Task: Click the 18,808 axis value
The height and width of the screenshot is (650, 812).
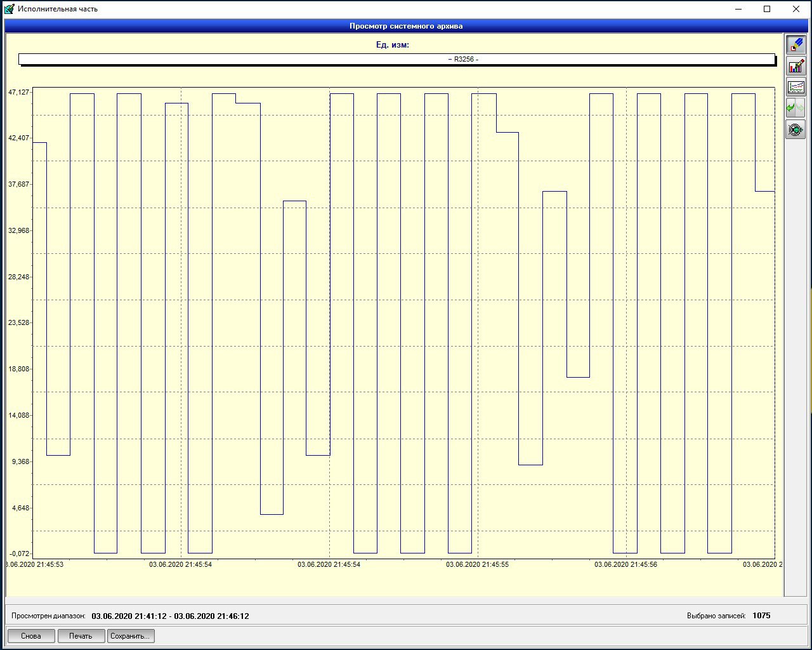Action: click(18, 369)
